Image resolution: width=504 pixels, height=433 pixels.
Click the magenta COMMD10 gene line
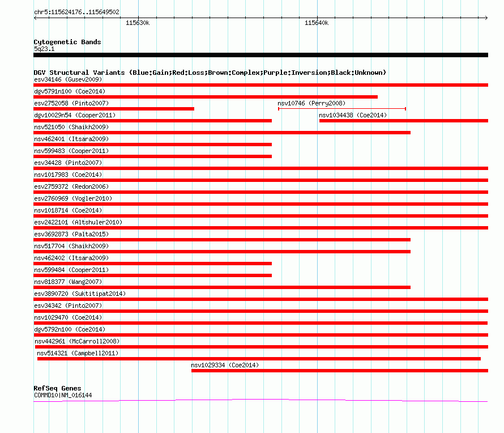tap(260, 400)
